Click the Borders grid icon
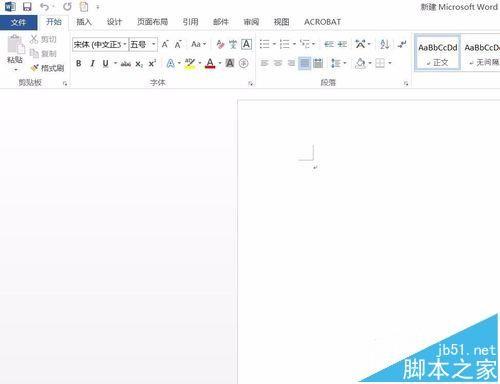This screenshot has width=500, height=384. (x=380, y=63)
